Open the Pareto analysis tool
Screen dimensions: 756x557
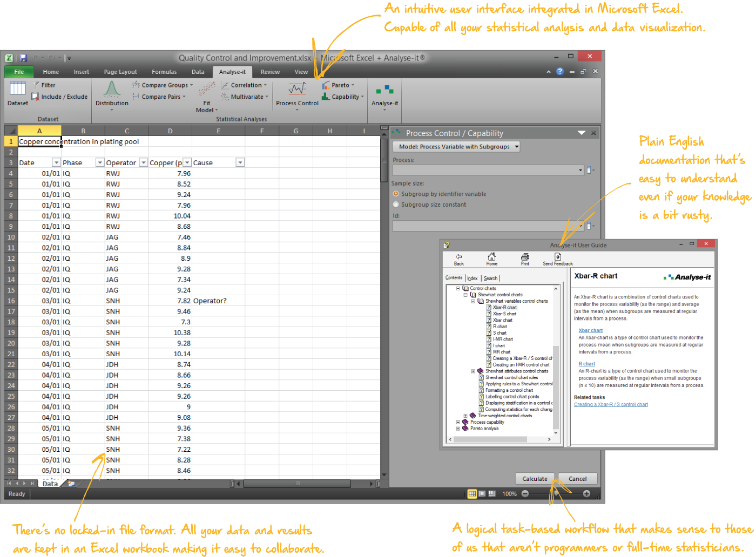click(338, 85)
